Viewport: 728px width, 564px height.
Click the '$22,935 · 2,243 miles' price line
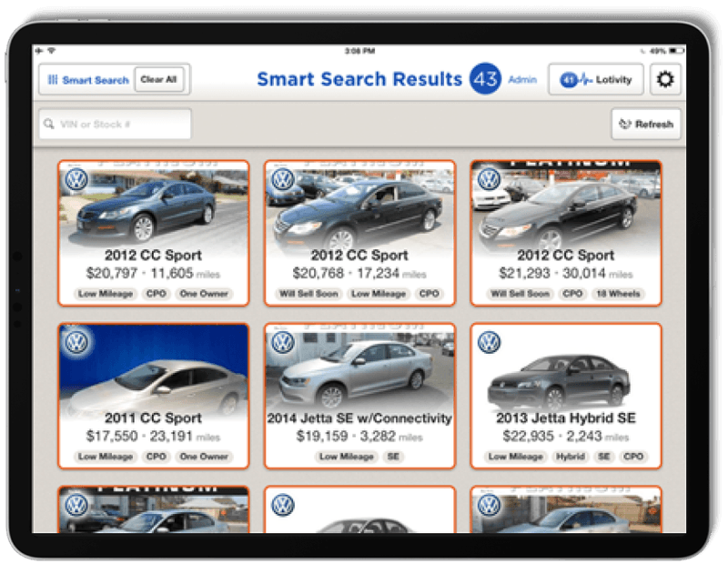tap(566, 437)
